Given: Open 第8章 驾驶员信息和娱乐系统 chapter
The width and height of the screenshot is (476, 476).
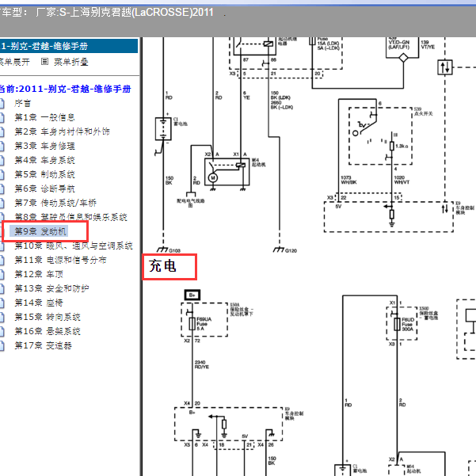Looking at the screenshot, I should pos(70,217).
